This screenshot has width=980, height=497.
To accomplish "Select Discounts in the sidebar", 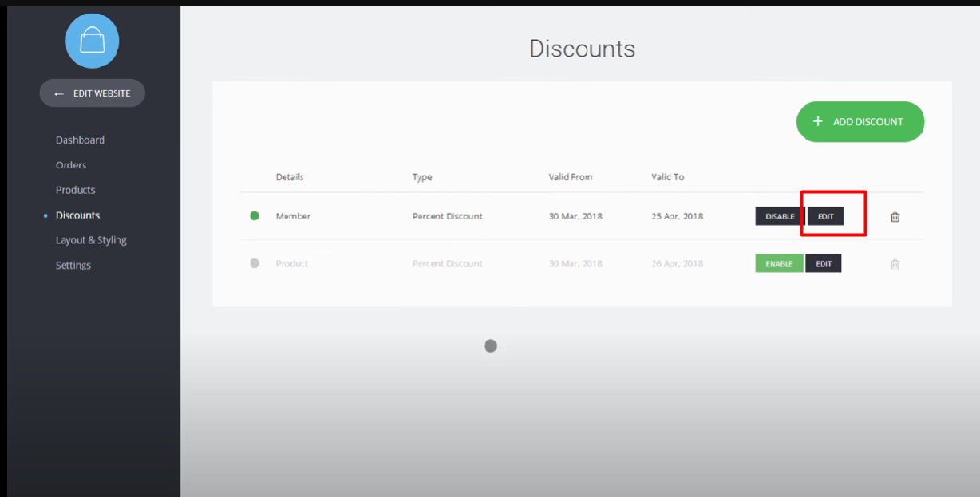I will coord(77,215).
